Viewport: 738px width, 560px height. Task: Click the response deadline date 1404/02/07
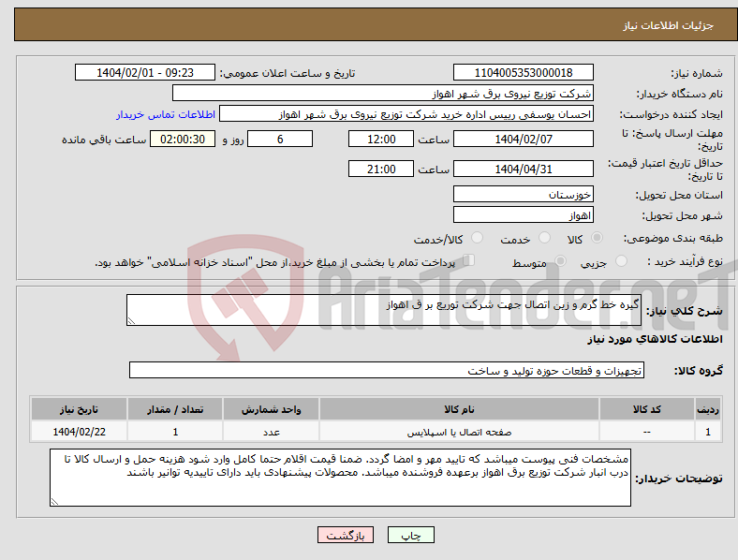tap(523, 139)
